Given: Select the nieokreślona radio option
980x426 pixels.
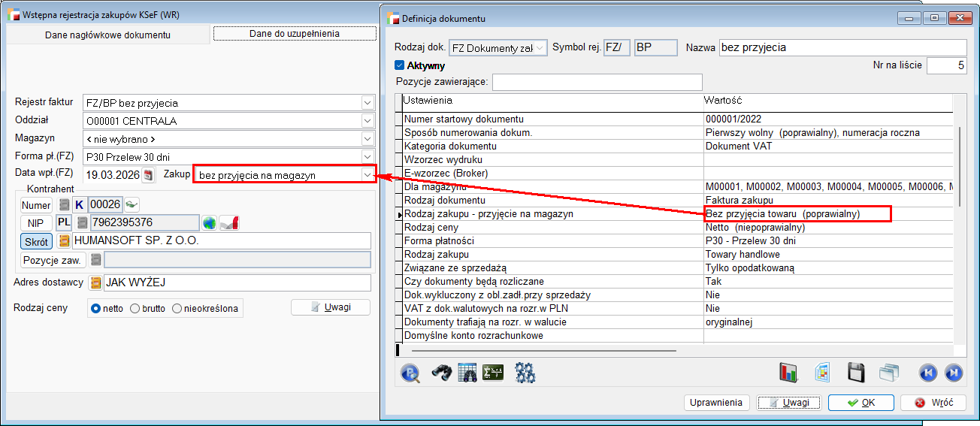Looking at the screenshot, I should click(x=177, y=308).
